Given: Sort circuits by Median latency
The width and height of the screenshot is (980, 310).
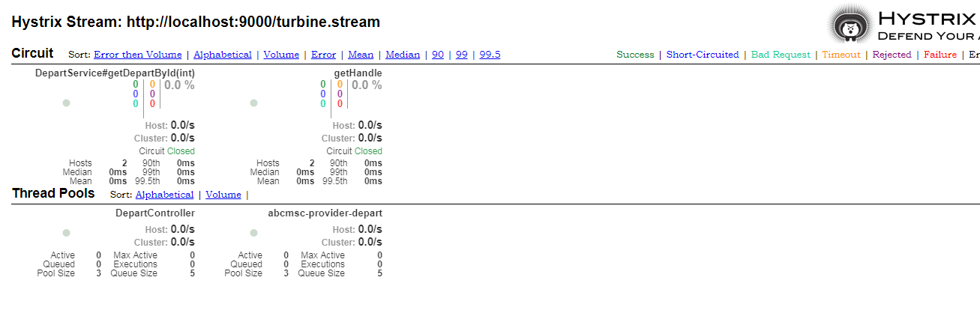Looking at the screenshot, I should [403, 55].
